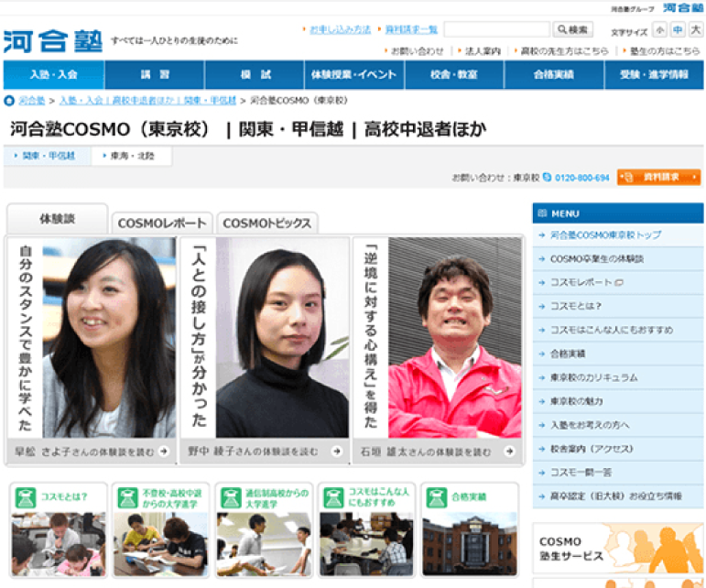The height and width of the screenshot is (588, 706).
Task: Open the 体験談 tab
Action: pos(57,219)
